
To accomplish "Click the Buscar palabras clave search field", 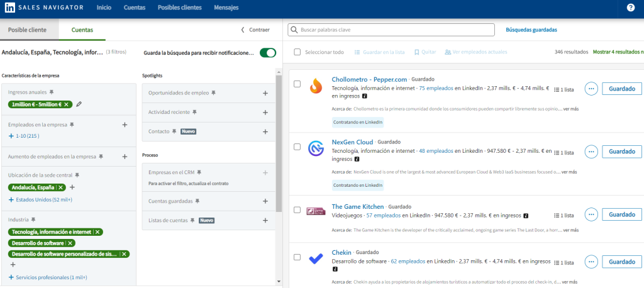I will tap(391, 30).
